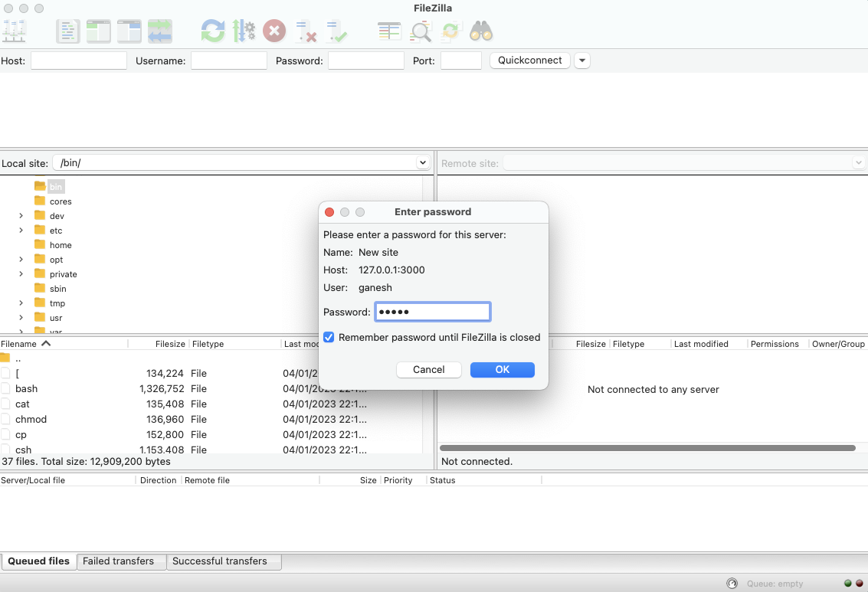This screenshot has height=592, width=868.
Task: Select the '..' parent directory row
Action: (211, 358)
